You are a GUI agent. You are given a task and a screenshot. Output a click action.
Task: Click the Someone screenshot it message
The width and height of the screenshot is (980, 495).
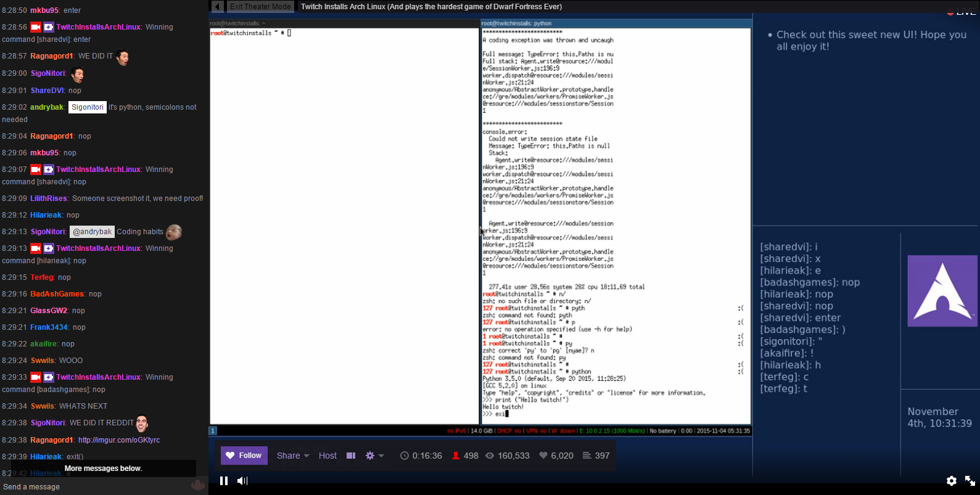[x=138, y=198]
